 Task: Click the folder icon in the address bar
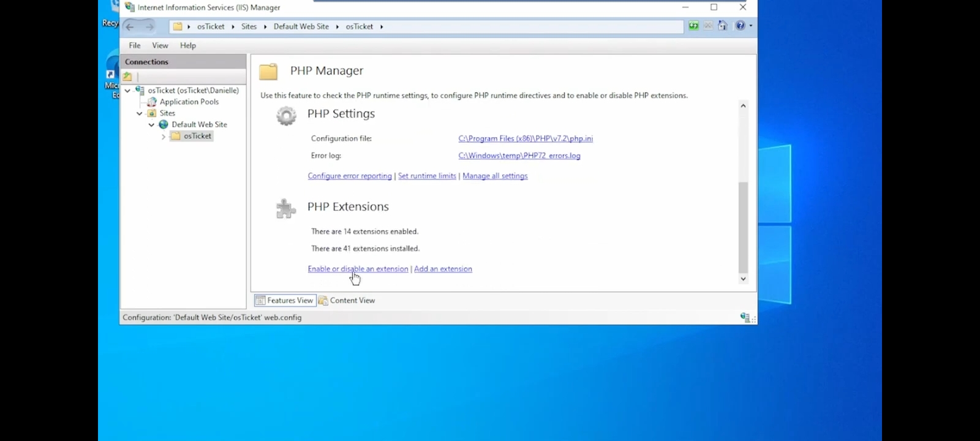pos(178,26)
